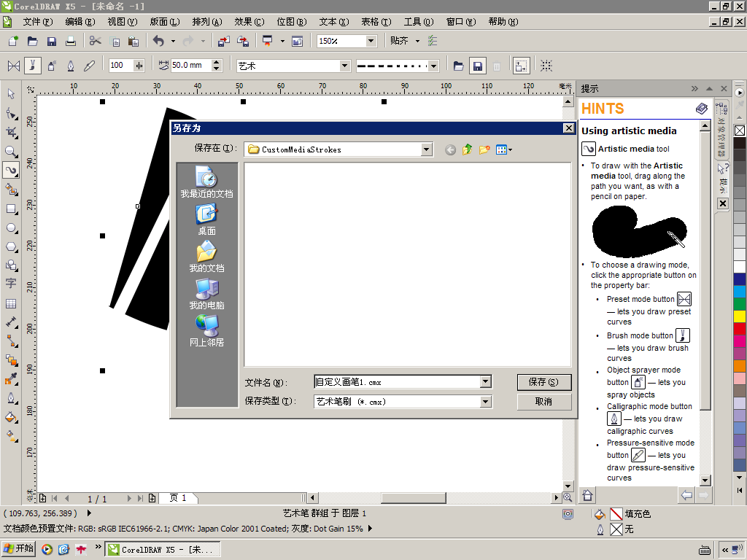The width and height of the screenshot is (747, 560).
Task: Toggle scale stroke with object button
Action: point(521,66)
